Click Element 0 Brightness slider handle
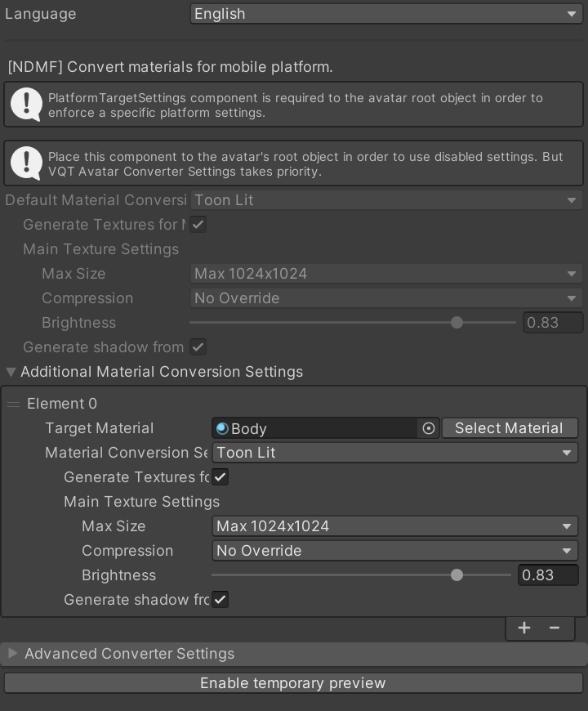The image size is (588, 711). 457,575
